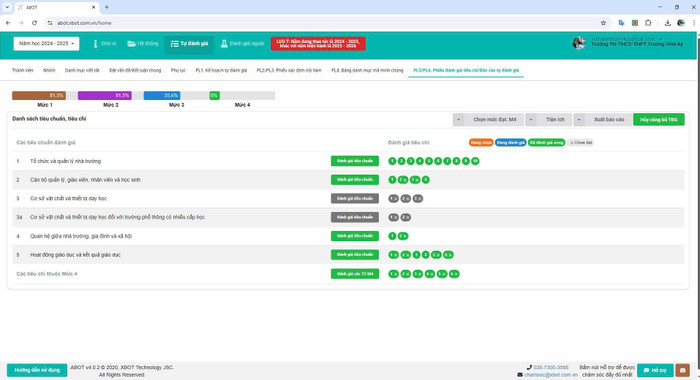Click Đánh giá tiêu chuẩn for Cán bộ quản lý row

pyautogui.click(x=355, y=180)
